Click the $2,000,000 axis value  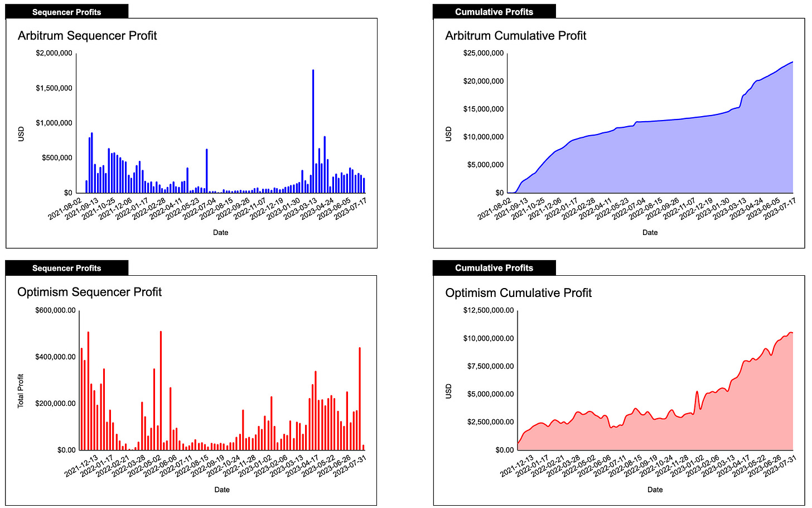point(54,54)
